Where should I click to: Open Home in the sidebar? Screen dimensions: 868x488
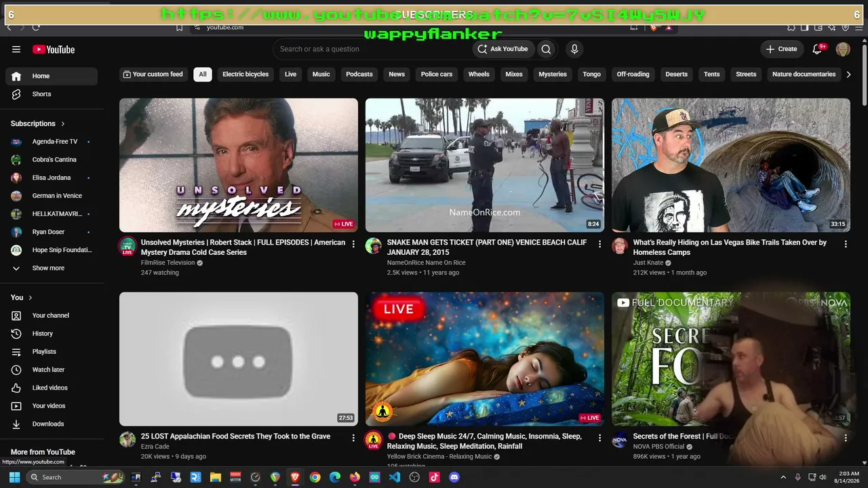[52, 76]
